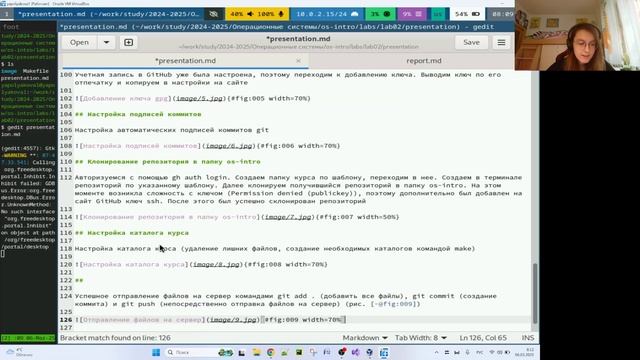This screenshot has height=360, width=640.
Task: Open the gedit hamburger menu
Action: pos(501,42)
